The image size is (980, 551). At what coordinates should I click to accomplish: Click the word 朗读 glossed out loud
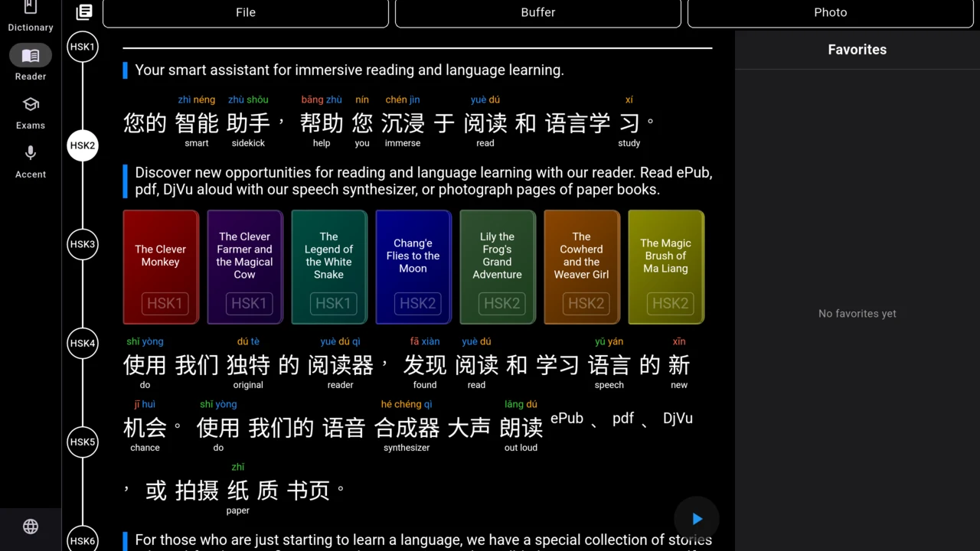(x=521, y=427)
